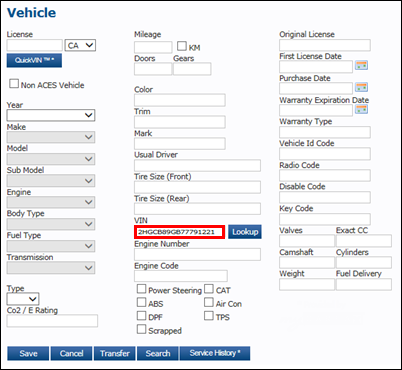
Task: Select the Valves input field
Action: pos(307,241)
